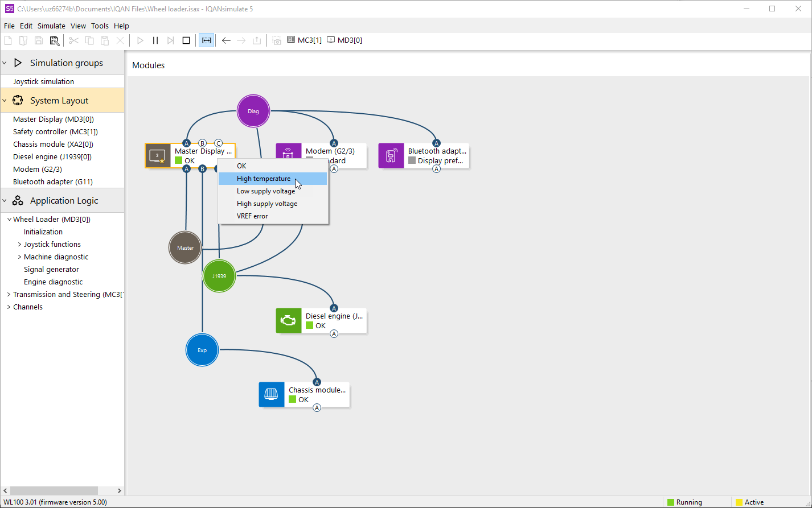Click the back arrow navigation icon
Viewport: 812px width, 508px height.
226,40
